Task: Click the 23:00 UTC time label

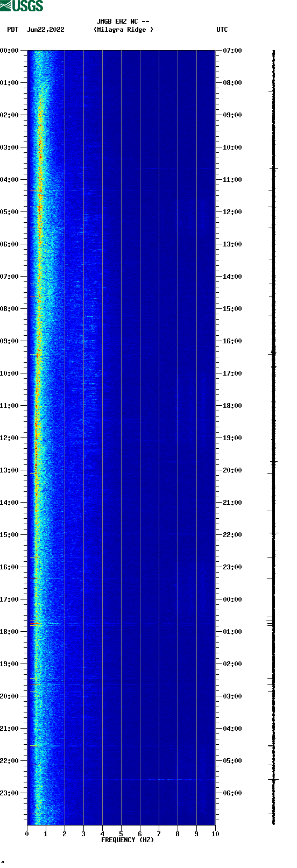Action: point(232,567)
